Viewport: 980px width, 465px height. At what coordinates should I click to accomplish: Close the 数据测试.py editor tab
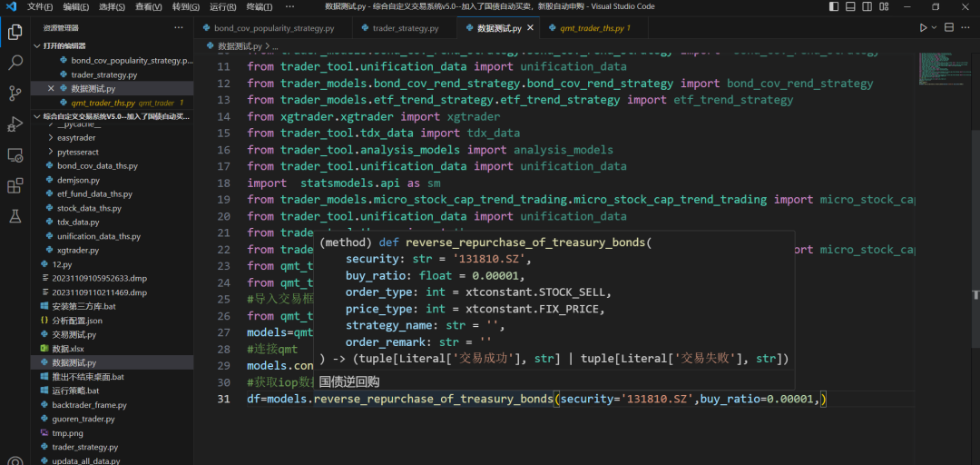[531, 28]
